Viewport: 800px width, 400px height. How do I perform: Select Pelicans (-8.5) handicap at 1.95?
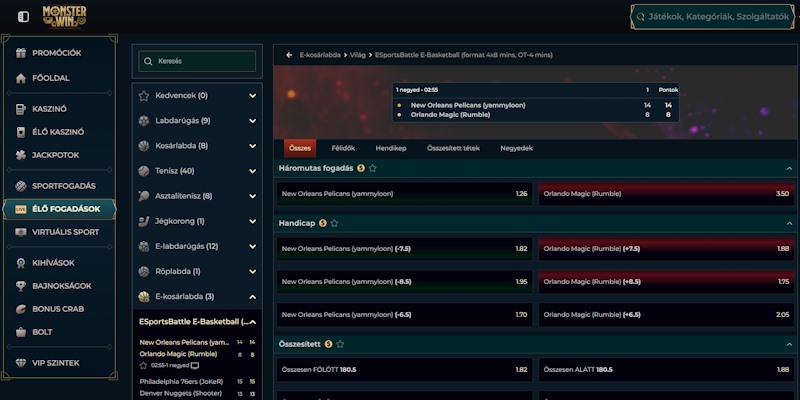405,282
